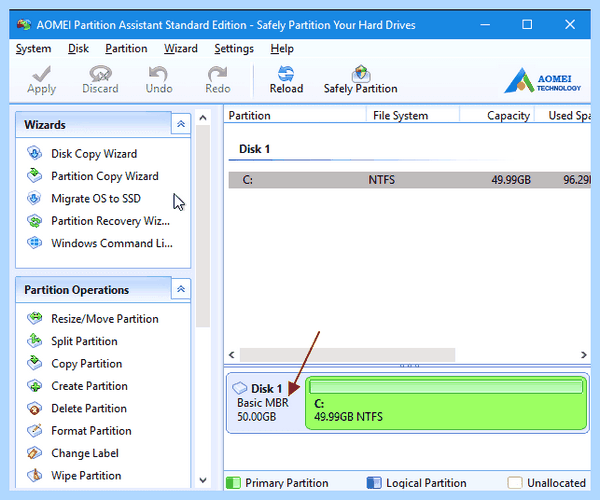The height and width of the screenshot is (500, 600).
Task: Minimize the AOMEI Partition Assistant window
Action: point(485,25)
